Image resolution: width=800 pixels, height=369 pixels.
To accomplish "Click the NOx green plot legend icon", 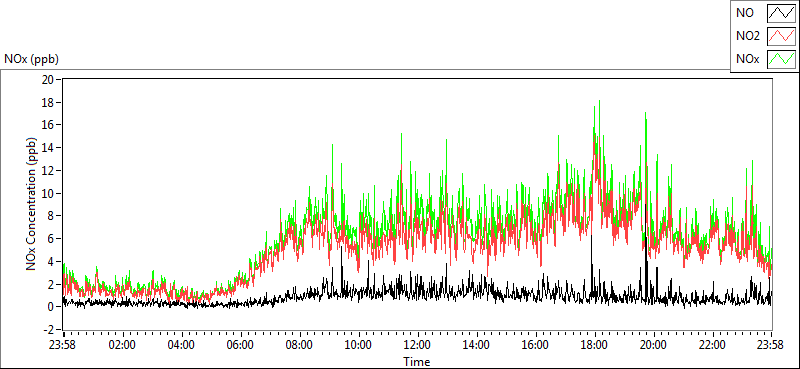I will [x=781, y=59].
